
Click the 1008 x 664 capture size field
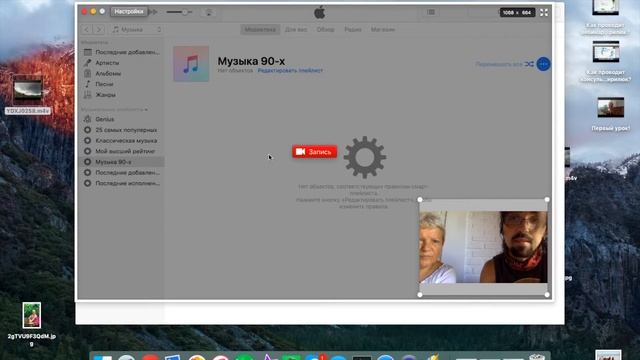[517, 13]
